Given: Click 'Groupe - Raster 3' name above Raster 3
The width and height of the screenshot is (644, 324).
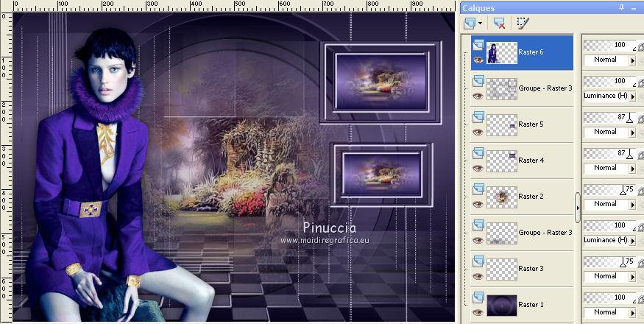Looking at the screenshot, I should [x=545, y=232].
